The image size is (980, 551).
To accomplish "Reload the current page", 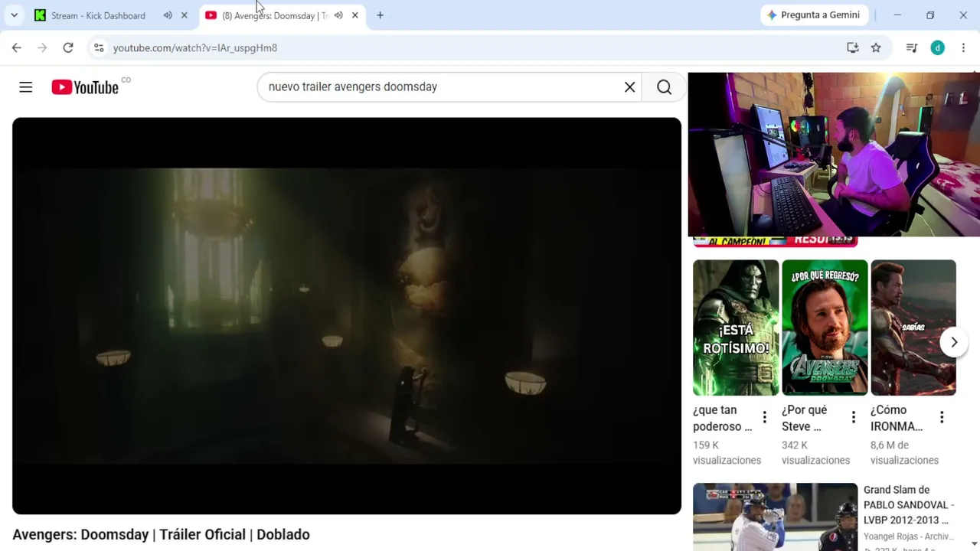I will coord(68,47).
